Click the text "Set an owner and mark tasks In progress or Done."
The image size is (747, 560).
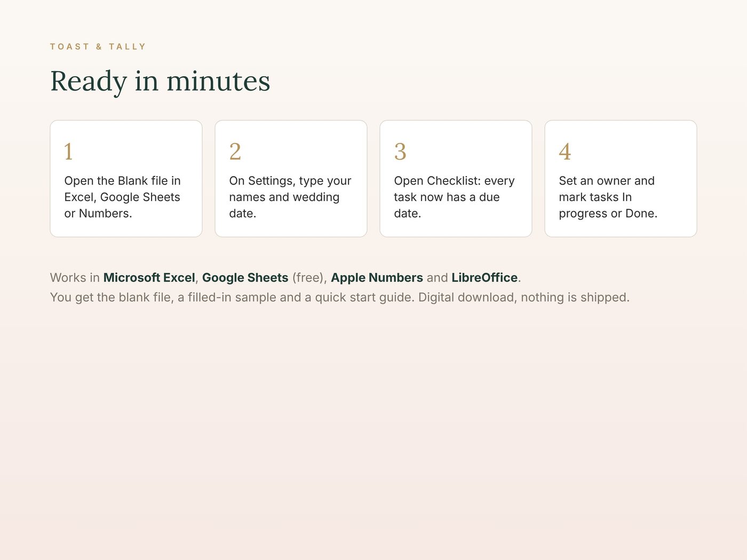coord(608,197)
